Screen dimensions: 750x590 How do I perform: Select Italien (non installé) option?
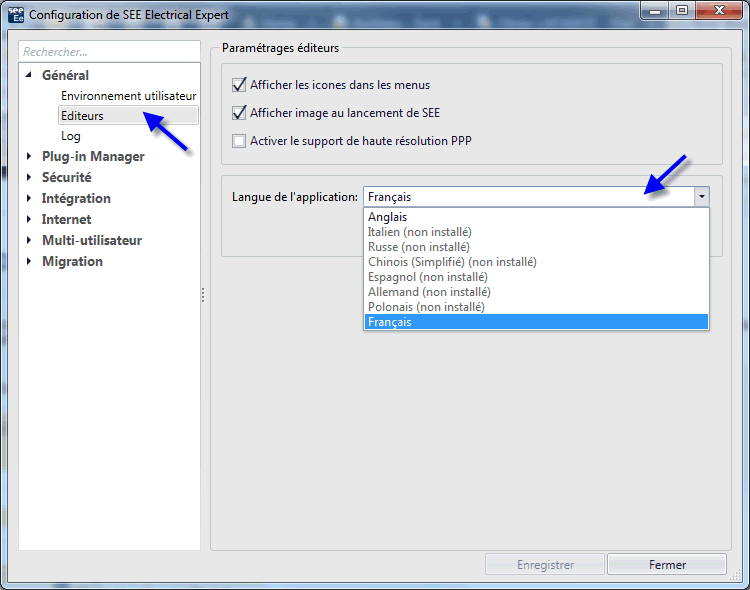(536, 232)
